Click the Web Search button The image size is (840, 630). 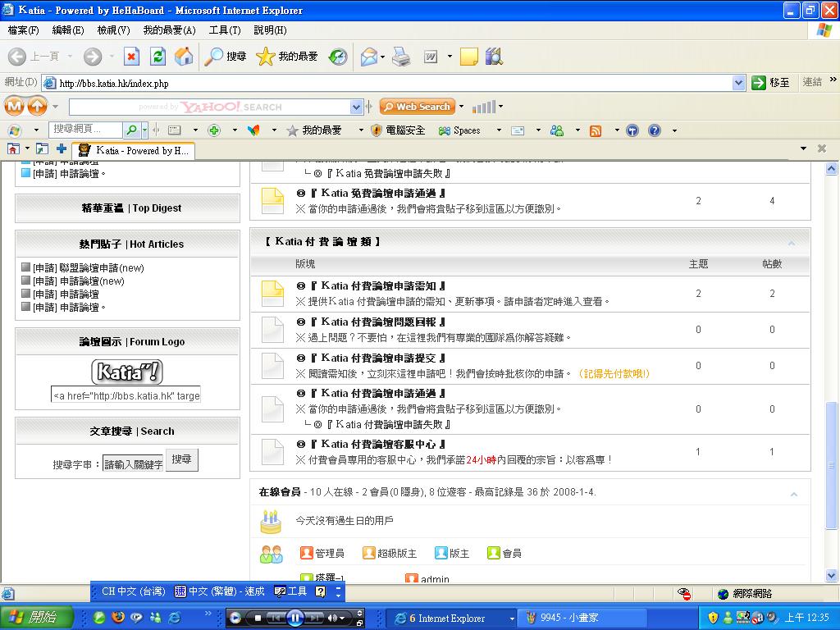[x=418, y=107]
